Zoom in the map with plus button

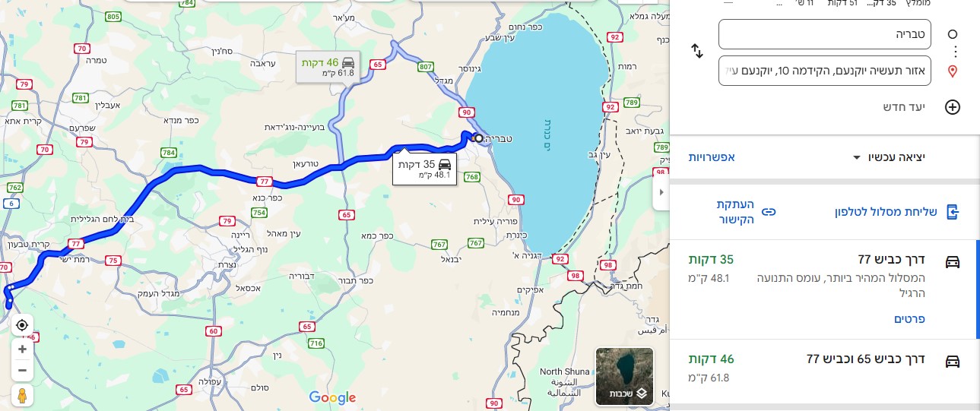tap(22, 349)
